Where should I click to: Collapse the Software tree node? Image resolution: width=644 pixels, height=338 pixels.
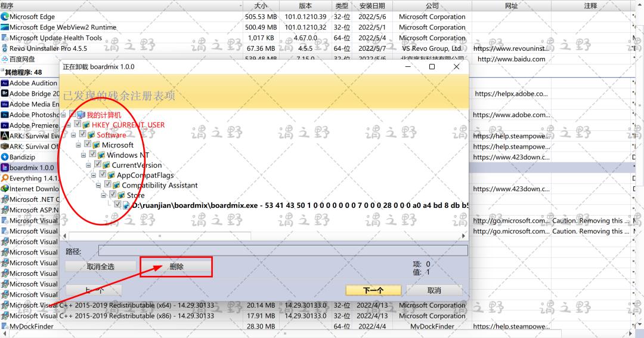pos(73,135)
